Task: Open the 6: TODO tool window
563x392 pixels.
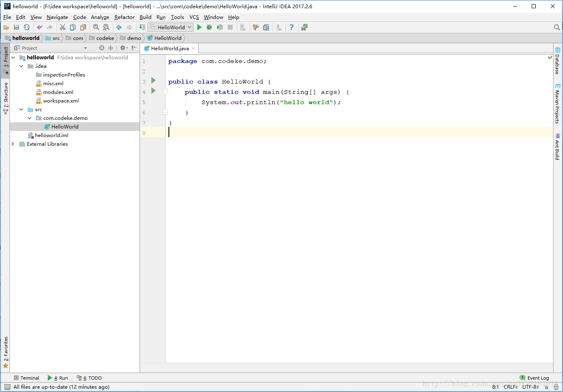Action: pos(89,378)
